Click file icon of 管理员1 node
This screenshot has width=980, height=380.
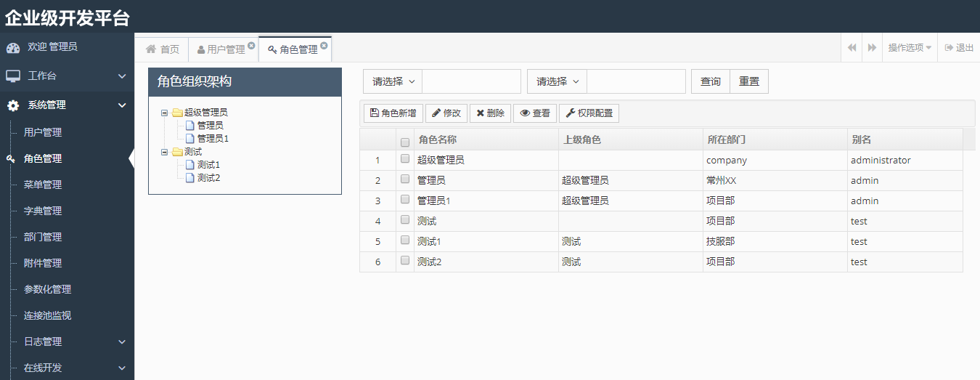click(x=190, y=138)
